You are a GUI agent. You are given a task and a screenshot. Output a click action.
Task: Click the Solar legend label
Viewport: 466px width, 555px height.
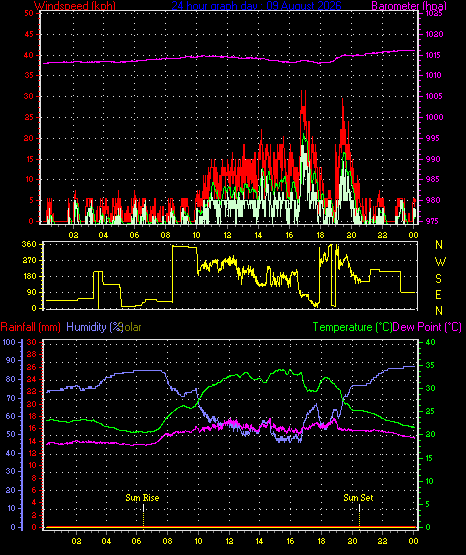pyautogui.click(x=132, y=327)
